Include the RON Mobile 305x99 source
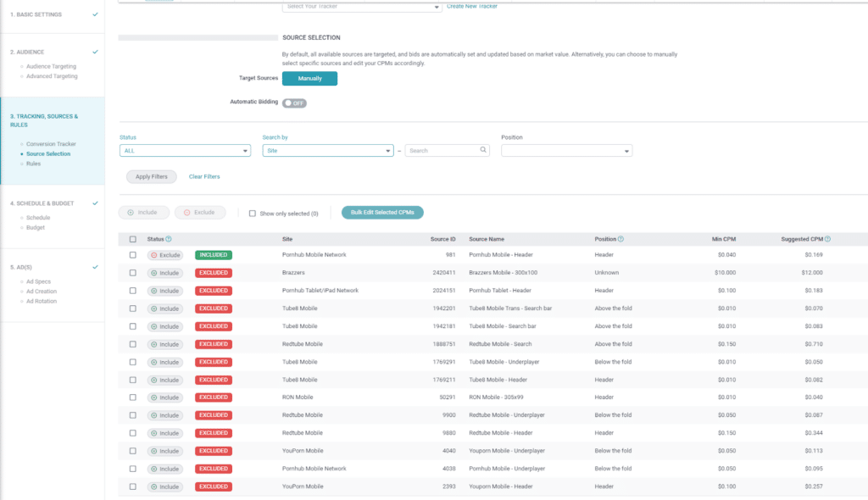This screenshot has width=868, height=500. click(165, 397)
